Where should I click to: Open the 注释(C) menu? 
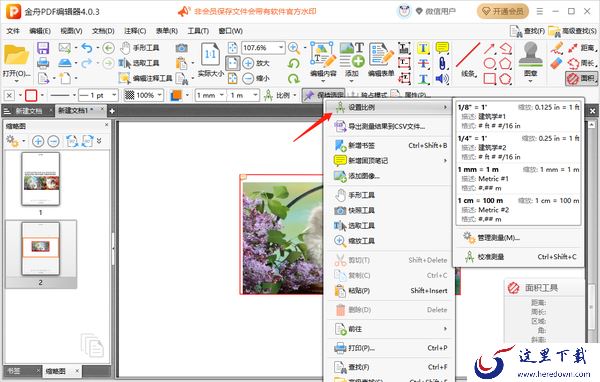point(135,31)
